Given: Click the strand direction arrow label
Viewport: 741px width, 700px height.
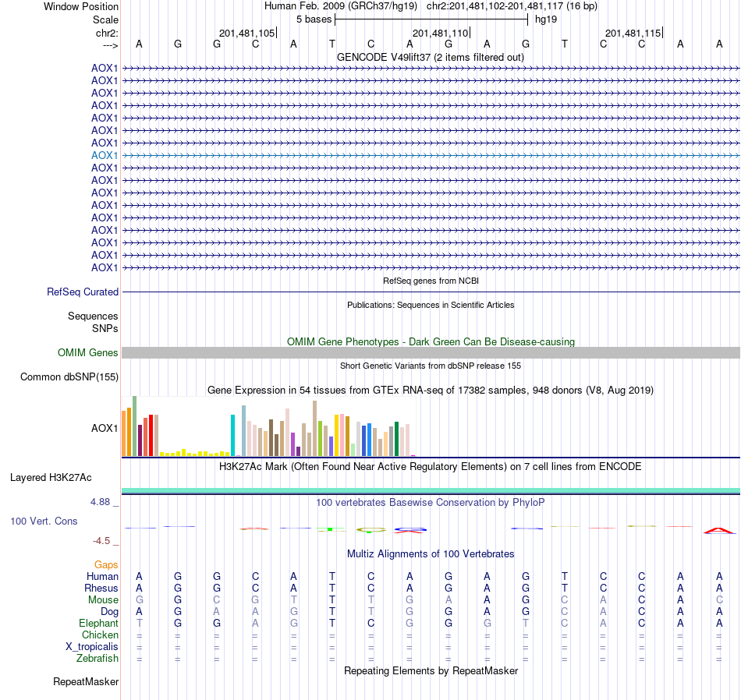Looking at the screenshot, I should (110, 45).
